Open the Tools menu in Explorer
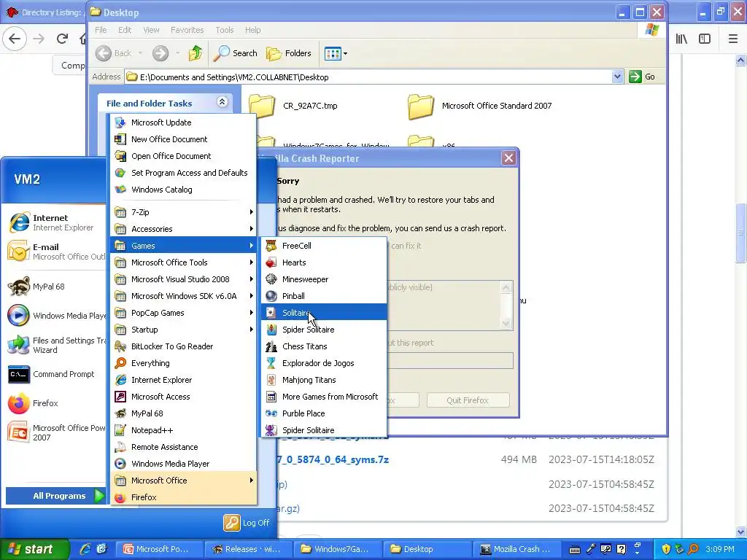 pyautogui.click(x=225, y=30)
